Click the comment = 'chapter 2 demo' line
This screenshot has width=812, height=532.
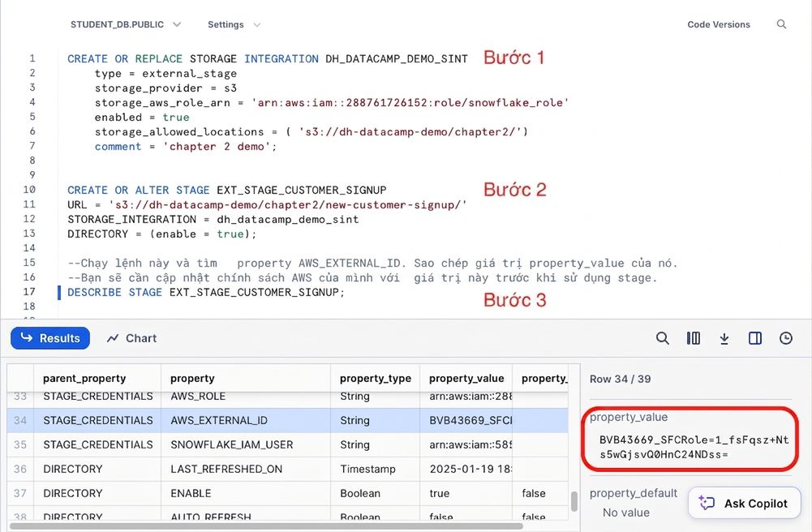186,147
